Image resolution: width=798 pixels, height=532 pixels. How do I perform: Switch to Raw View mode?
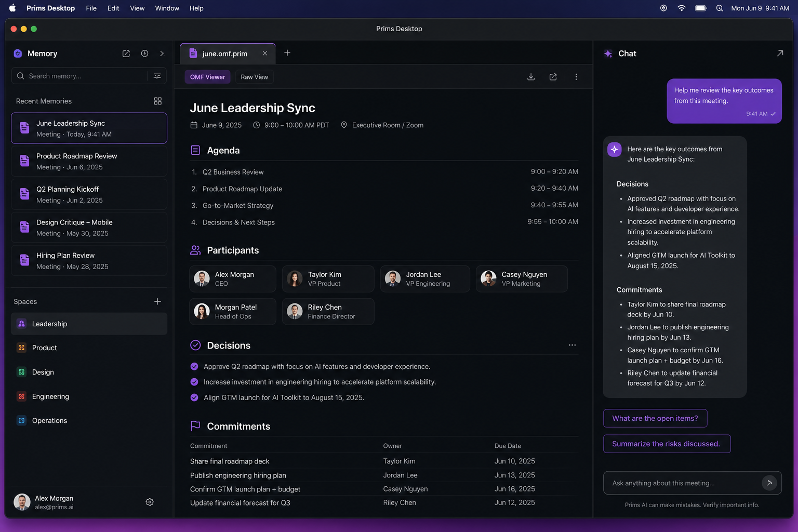tap(255, 77)
